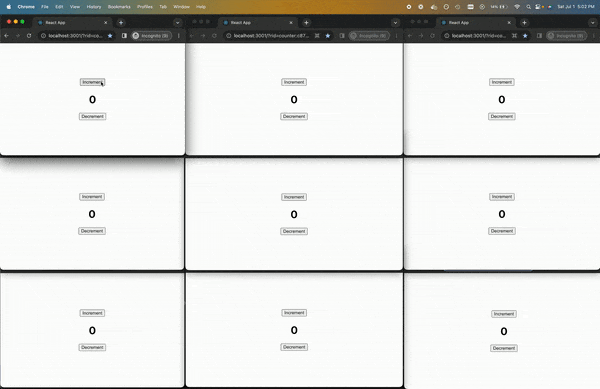This screenshot has height=389, width=600.
Task: Open the side panel in the top-middle window
Action: (x=342, y=36)
